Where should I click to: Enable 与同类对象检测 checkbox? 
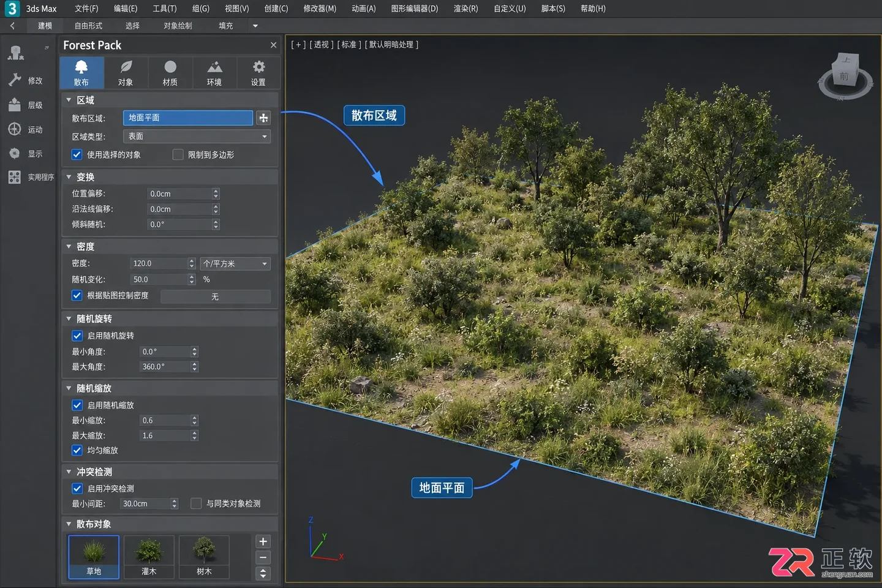pos(196,503)
